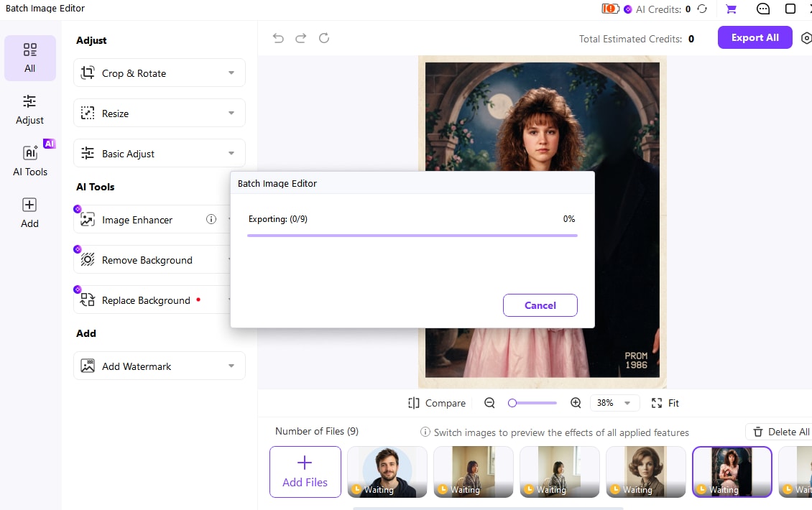Refresh AI Credits balance icon
Screen dimensions: 812x510
pos(702,9)
